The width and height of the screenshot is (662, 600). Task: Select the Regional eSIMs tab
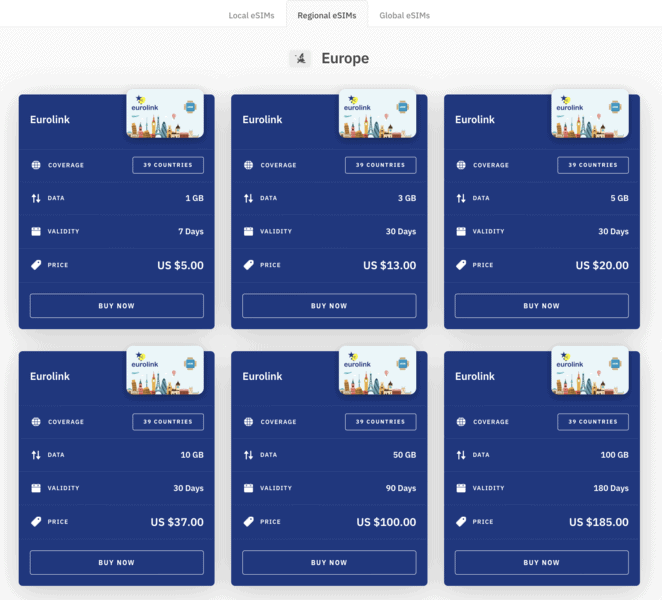(x=326, y=15)
